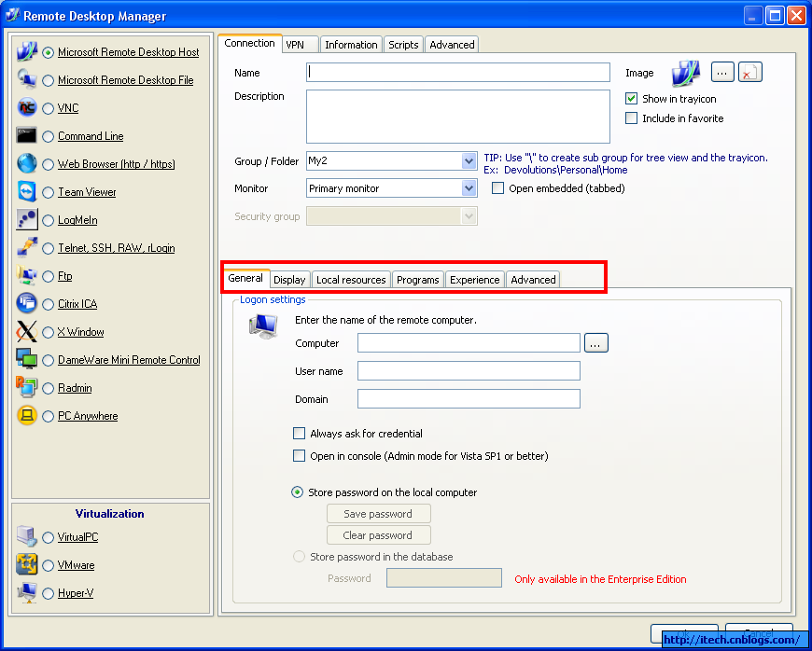Click into the User name field
Image resolution: width=812 pixels, height=651 pixels.
[469, 371]
